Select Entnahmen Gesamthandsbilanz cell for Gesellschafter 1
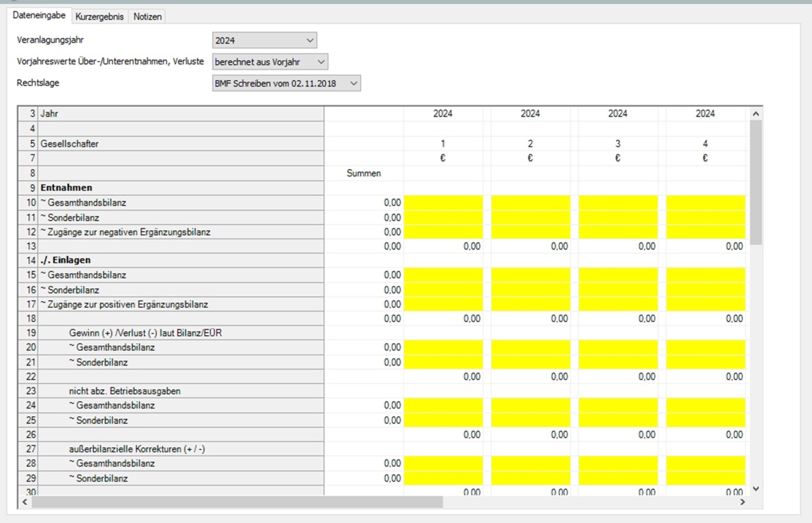Viewport: 812px width, 523px height. tap(443, 203)
